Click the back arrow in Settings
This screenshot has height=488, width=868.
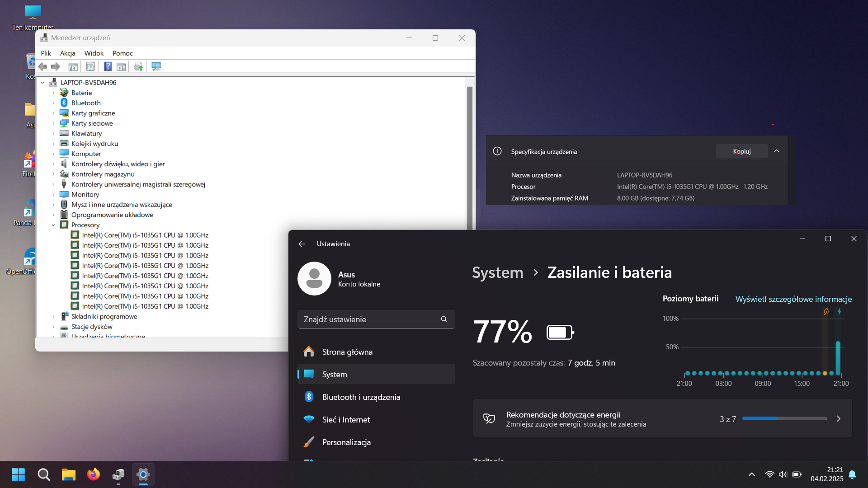[302, 244]
